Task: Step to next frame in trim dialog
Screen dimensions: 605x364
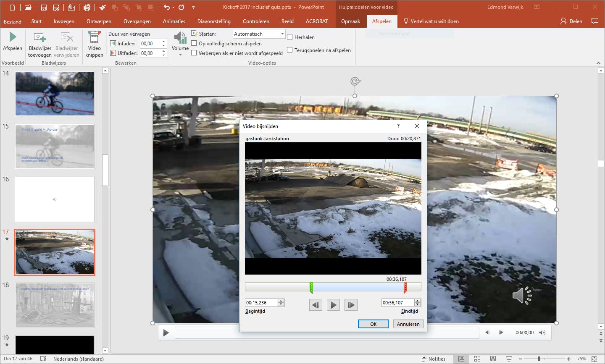Action: coord(351,305)
